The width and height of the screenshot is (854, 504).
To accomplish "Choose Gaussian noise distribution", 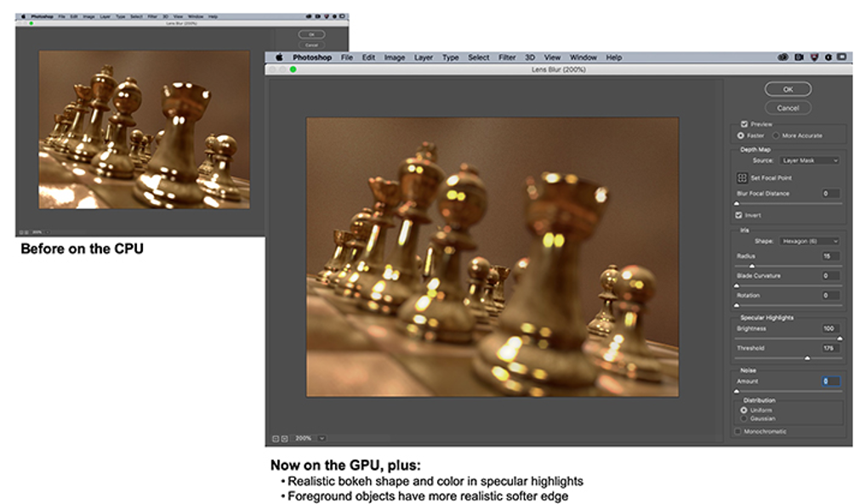I will [x=744, y=418].
